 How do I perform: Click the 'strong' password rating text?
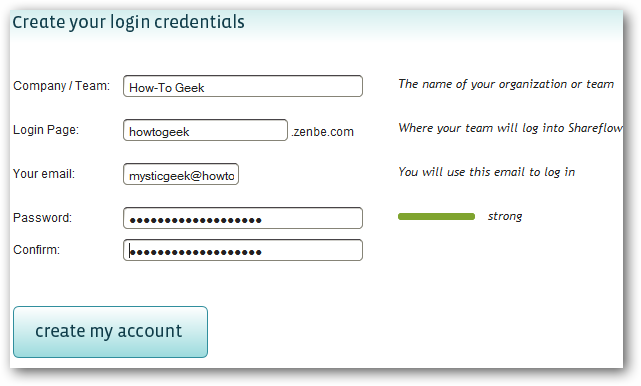coord(505,216)
